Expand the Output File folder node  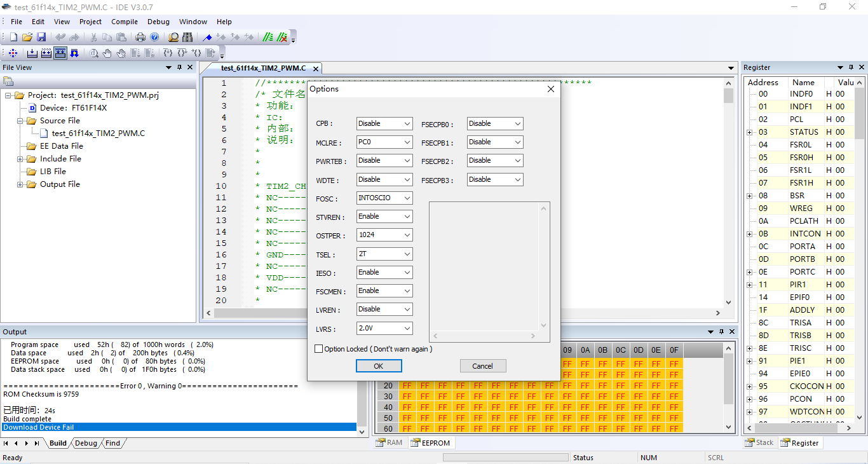pos(20,184)
